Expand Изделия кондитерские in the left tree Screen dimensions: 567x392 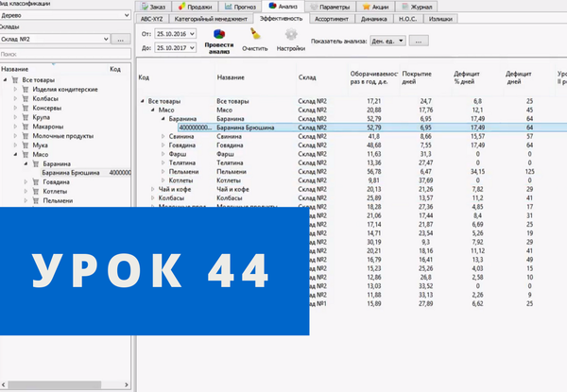click(15, 89)
